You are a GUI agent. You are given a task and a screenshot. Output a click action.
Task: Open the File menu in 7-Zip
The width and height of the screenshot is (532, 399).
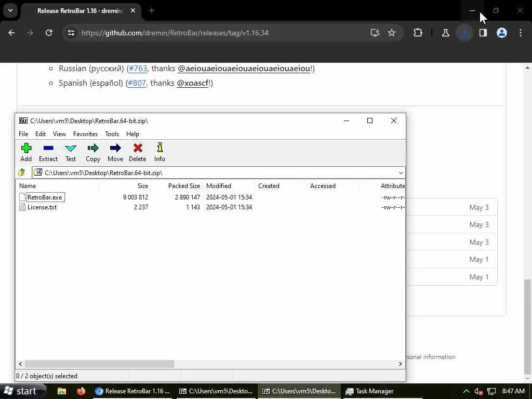pyautogui.click(x=23, y=134)
